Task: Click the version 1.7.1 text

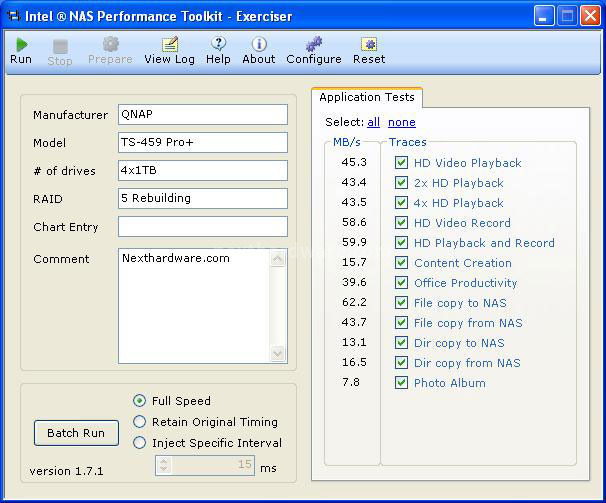Action: click(66, 471)
